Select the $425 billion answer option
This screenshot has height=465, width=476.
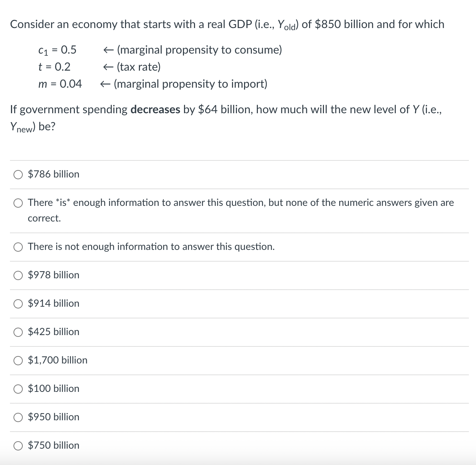click(18, 332)
